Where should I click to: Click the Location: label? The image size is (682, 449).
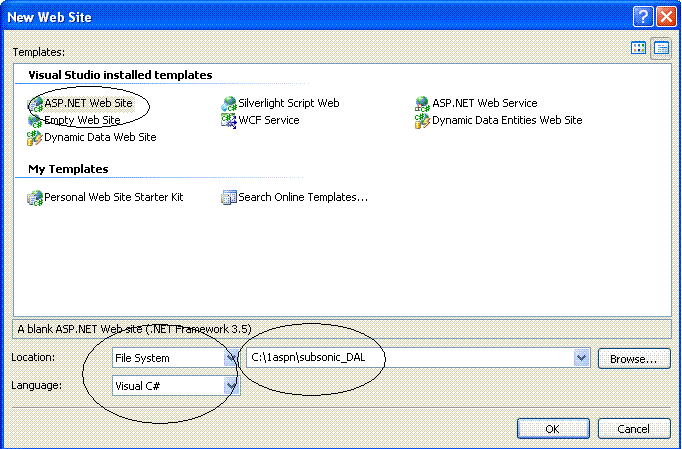(x=33, y=357)
